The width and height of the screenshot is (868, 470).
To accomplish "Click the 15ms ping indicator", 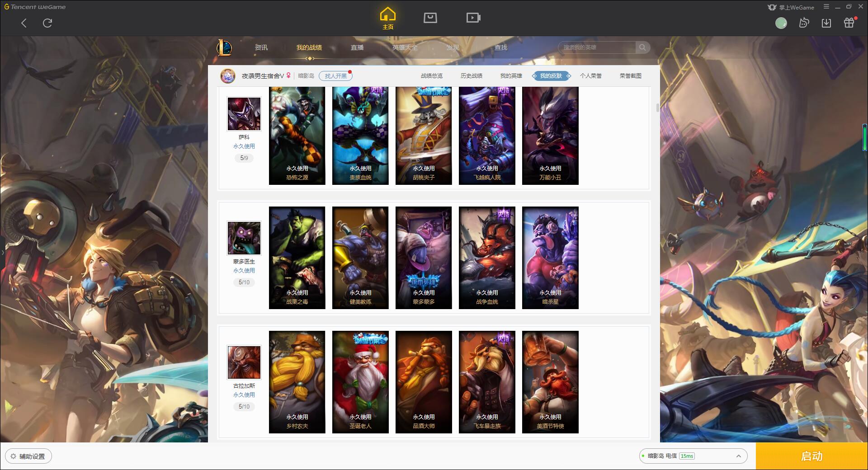I will (687, 456).
